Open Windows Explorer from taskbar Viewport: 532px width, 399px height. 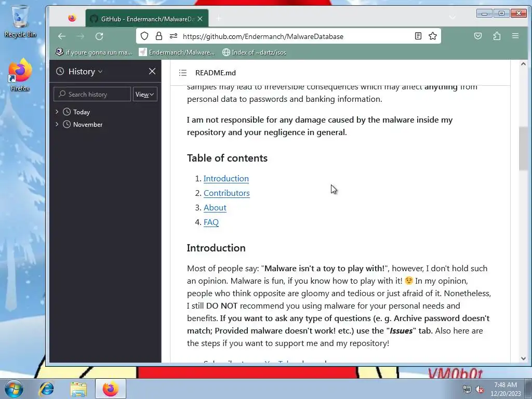click(x=78, y=389)
